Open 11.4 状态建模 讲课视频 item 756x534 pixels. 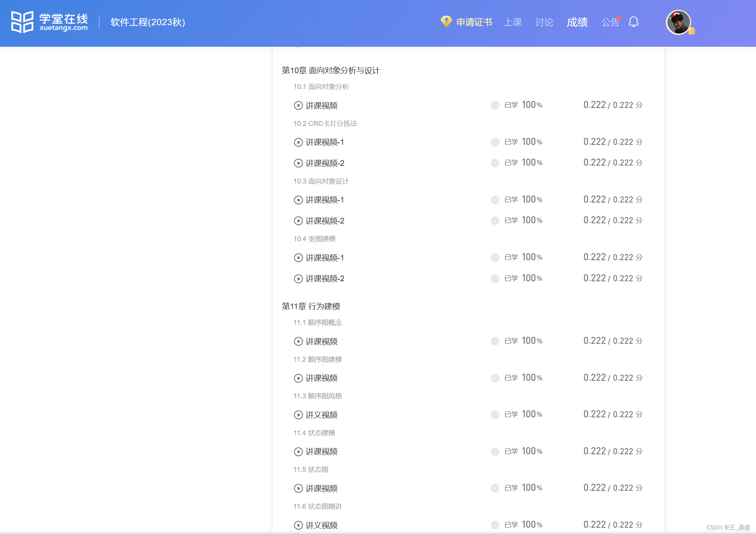pos(321,451)
